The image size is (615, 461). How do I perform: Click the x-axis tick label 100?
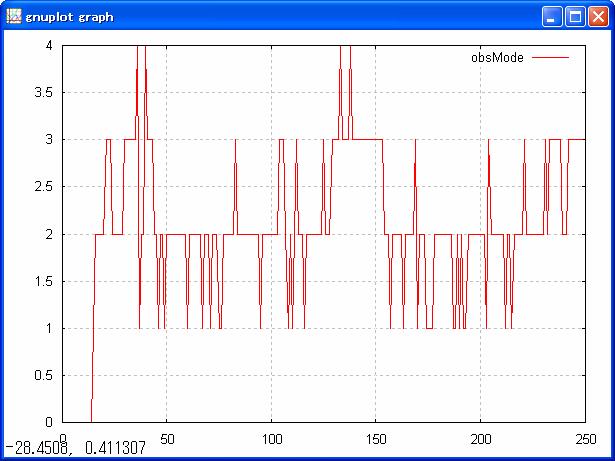[x=271, y=438]
